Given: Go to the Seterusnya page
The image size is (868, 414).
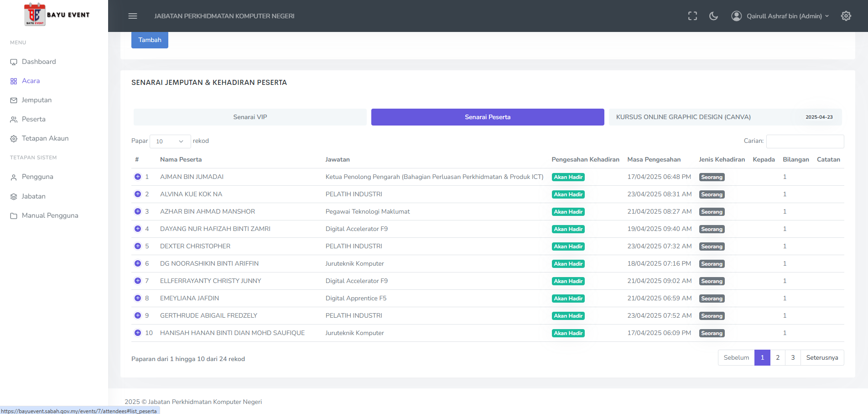Looking at the screenshot, I should click(821, 357).
